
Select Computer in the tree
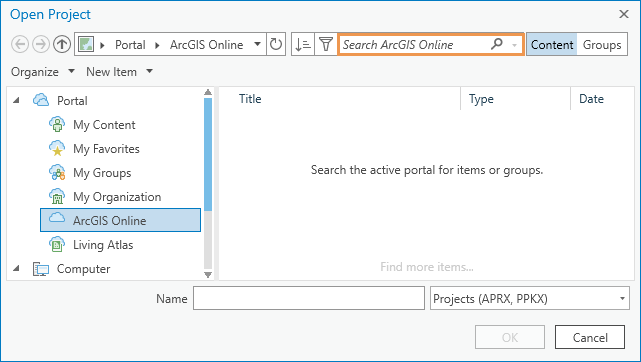(x=83, y=269)
